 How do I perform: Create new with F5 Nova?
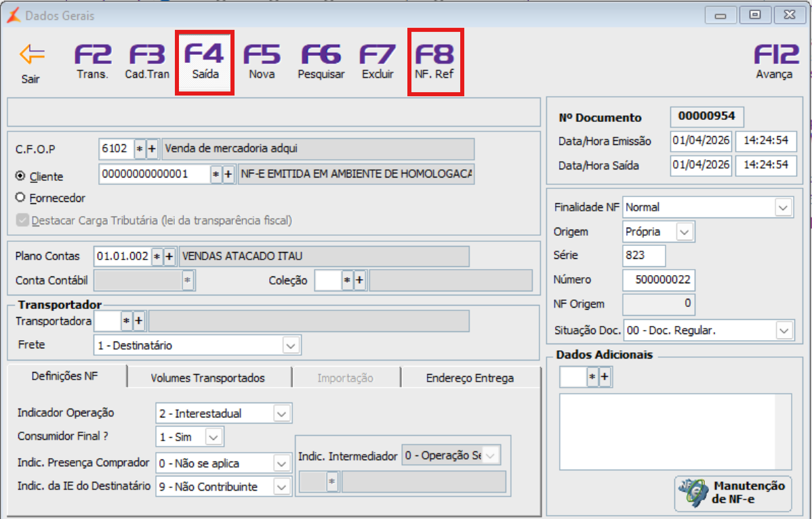tap(262, 62)
